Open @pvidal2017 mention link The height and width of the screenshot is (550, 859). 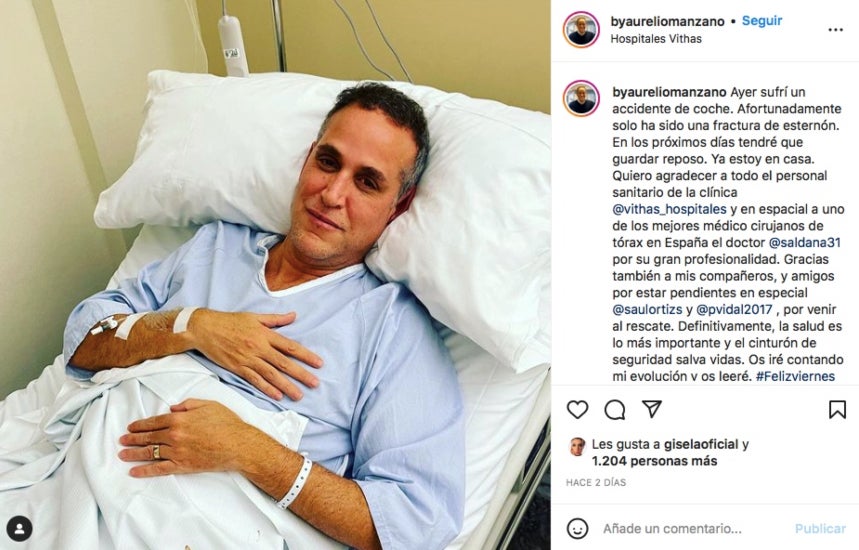pyautogui.click(x=734, y=310)
